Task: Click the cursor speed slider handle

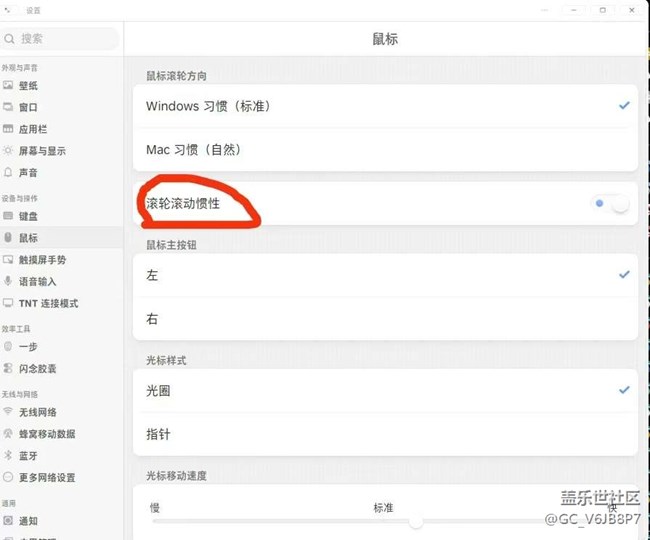Action: pos(416,522)
